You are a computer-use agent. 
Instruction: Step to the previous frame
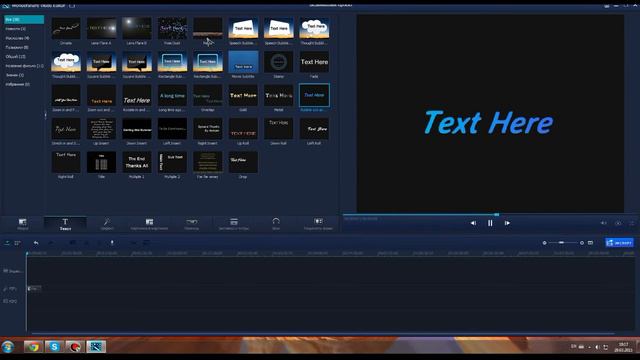point(473,223)
